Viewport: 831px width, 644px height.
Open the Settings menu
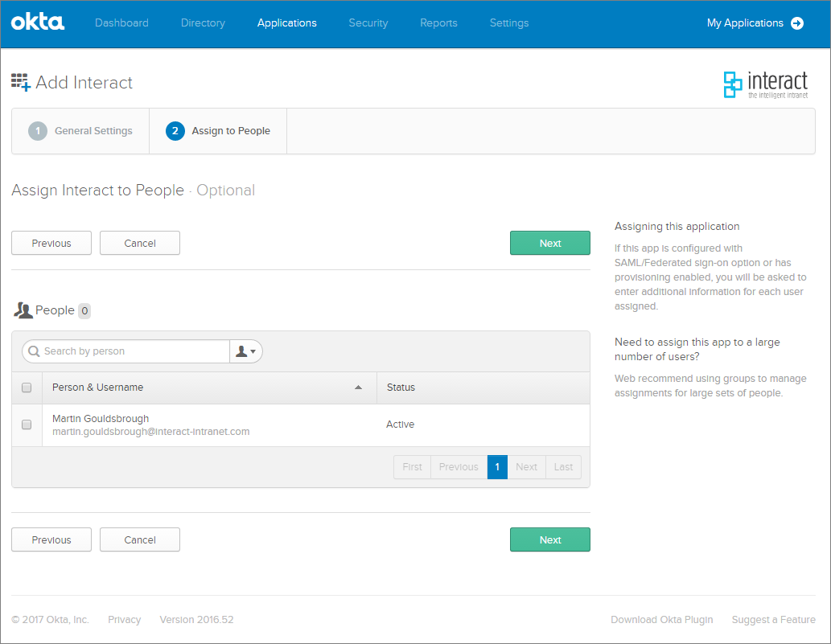tap(509, 23)
